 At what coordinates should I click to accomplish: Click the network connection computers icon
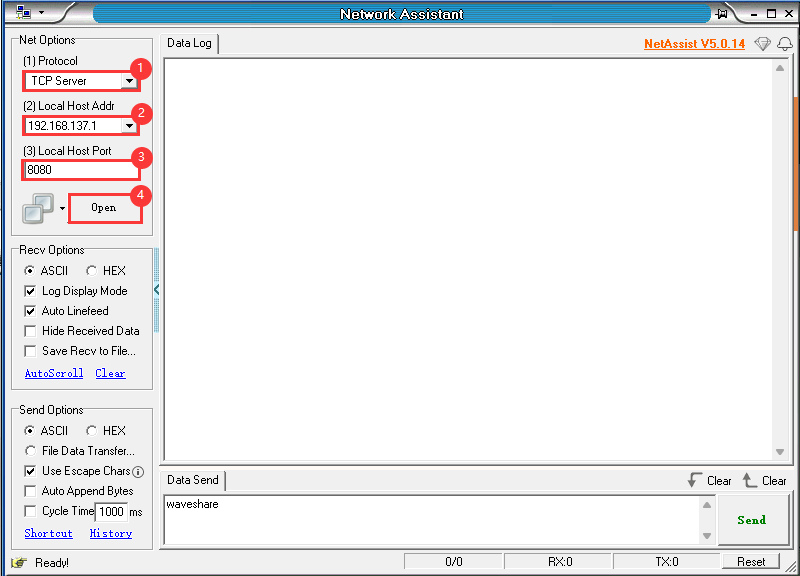pyautogui.click(x=38, y=208)
